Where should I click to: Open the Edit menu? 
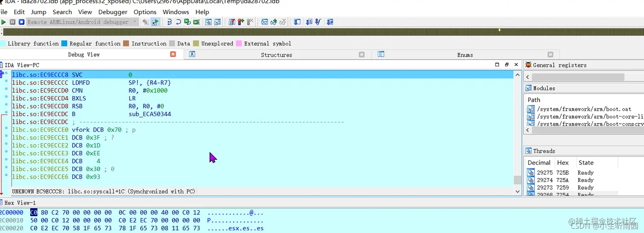point(19,12)
